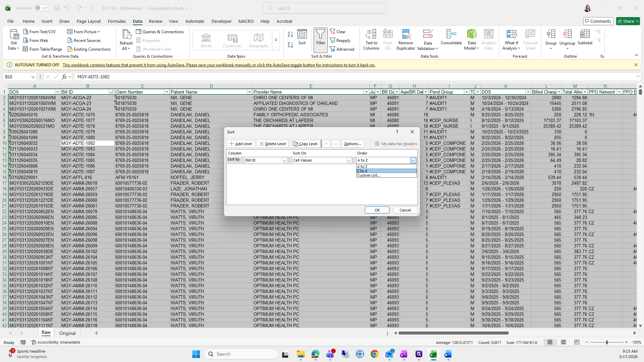Image resolution: width=644 pixels, height=362 pixels.
Task: Open the Formulas ribbon tab
Action: pos(117,21)
